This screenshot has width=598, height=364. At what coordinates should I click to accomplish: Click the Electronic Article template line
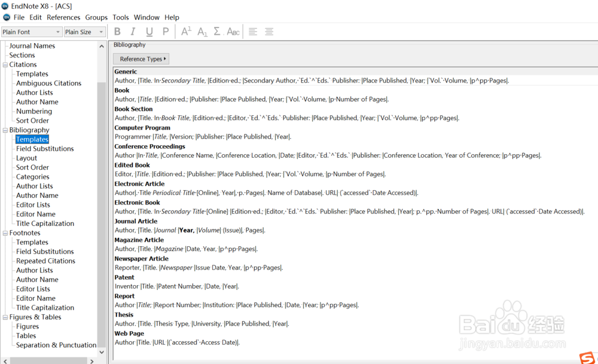(x=267, y=193)
